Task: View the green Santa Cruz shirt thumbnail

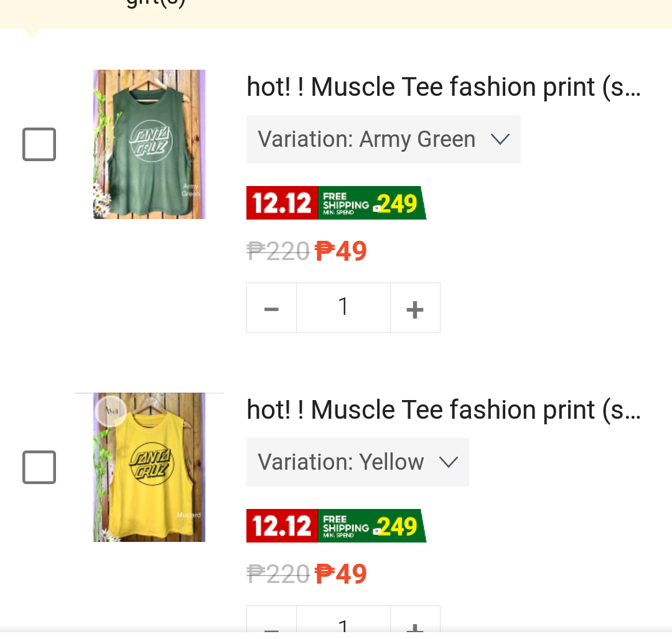Action: click(x=149, y=144)
